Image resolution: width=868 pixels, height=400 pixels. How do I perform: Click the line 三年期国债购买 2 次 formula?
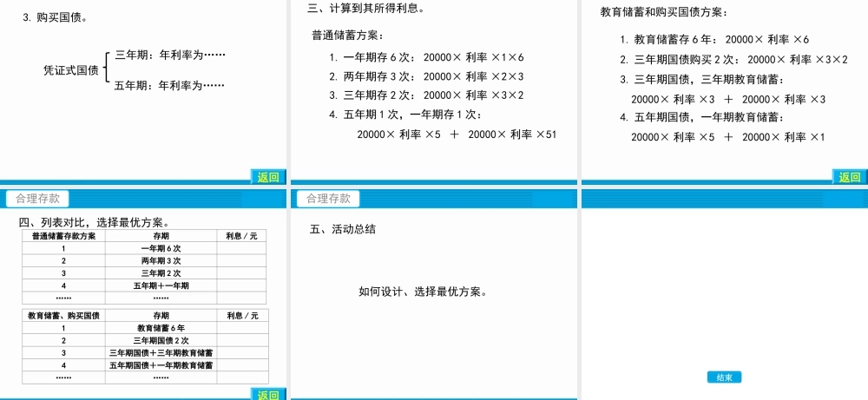click(x=733, y=60)
